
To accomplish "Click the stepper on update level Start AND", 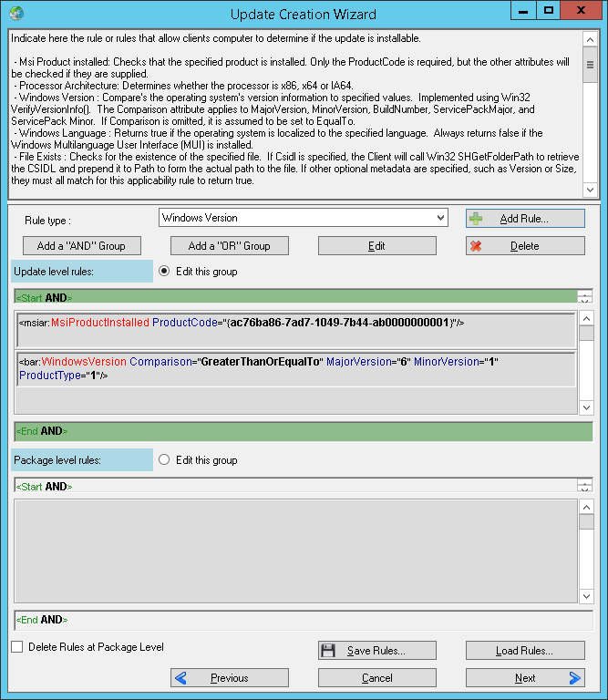I will pyautogui.click(x=585, y=297).
